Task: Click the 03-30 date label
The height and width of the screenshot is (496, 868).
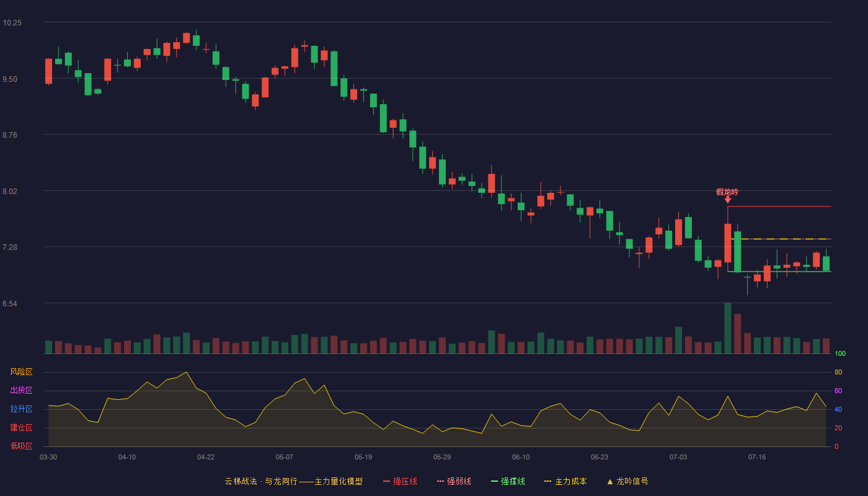Action: (48, 457)
